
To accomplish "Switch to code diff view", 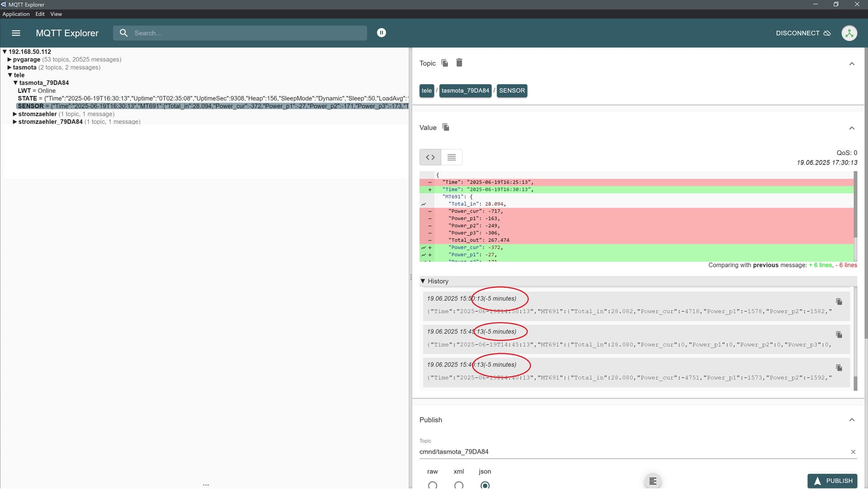I will [x=430, y=157].
